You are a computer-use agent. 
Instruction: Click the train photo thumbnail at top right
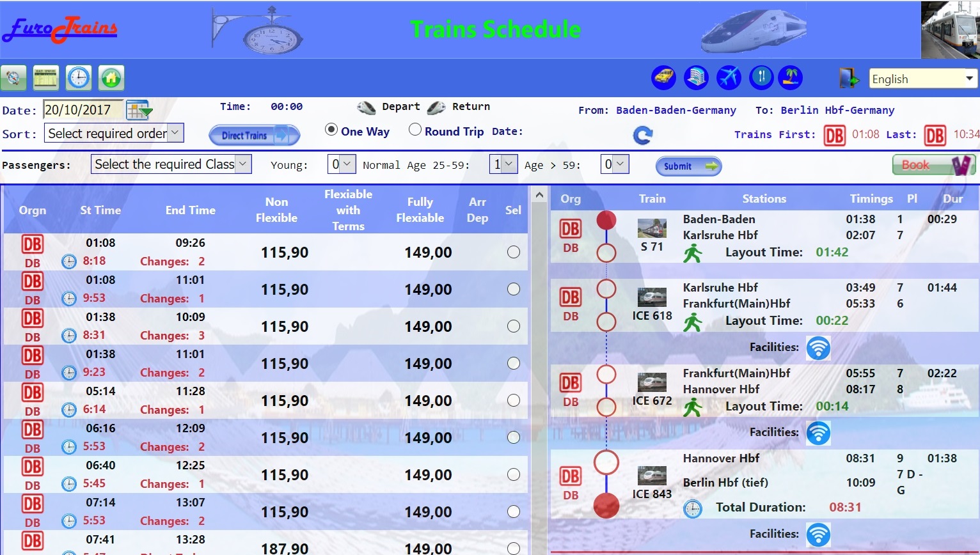(x=951, y=29)
